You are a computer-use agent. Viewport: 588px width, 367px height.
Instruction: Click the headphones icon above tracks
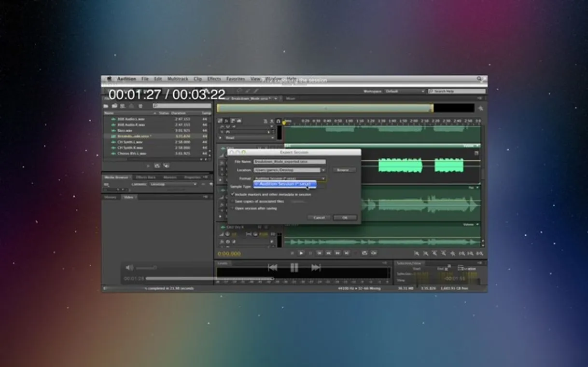[278, 121]
